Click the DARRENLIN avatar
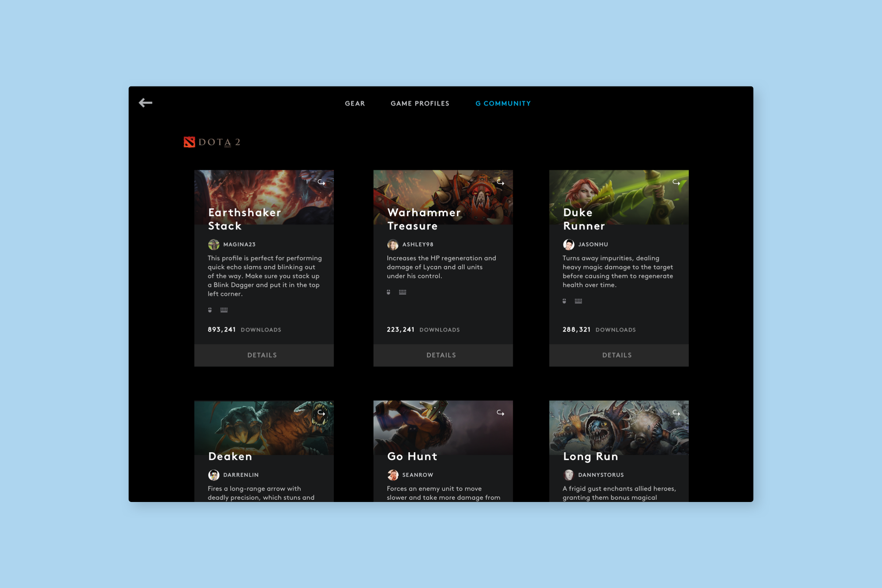Screen dimensions: 882x588 214,475
